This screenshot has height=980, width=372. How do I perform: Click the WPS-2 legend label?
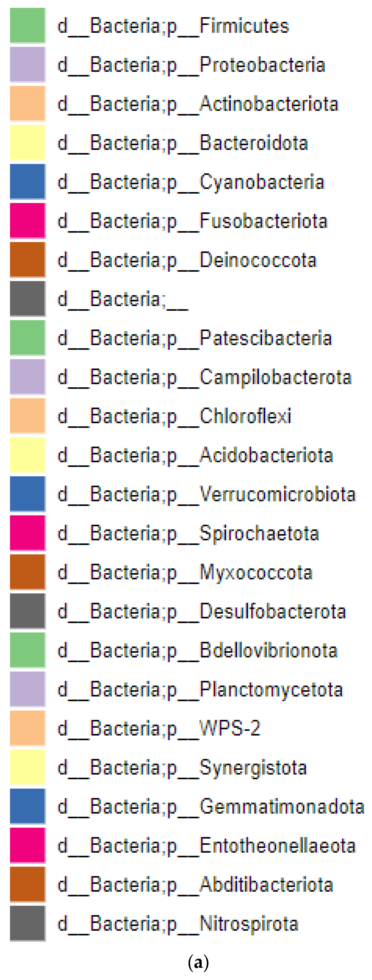[159, 728]
